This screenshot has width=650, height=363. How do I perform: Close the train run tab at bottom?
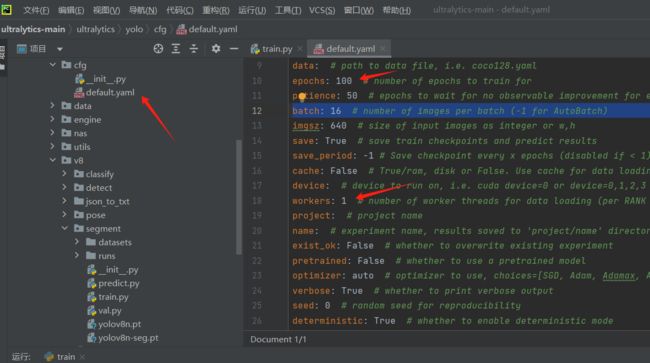pyautogui.click(x=82, y=357)
